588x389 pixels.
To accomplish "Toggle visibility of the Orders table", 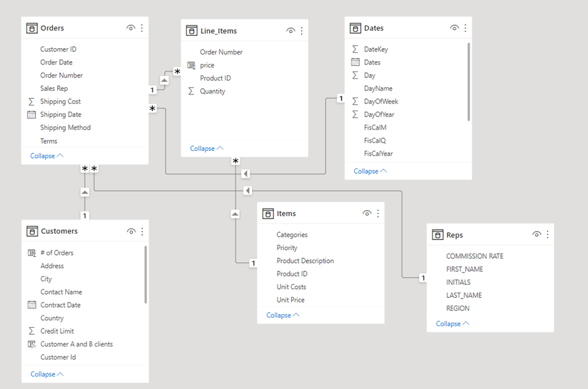I will [x=131, y=28].
